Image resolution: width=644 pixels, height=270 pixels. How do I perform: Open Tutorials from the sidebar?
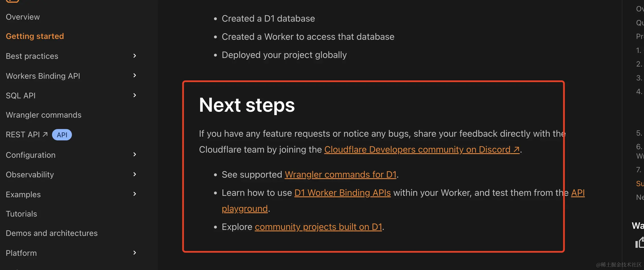tap(21, 213)
